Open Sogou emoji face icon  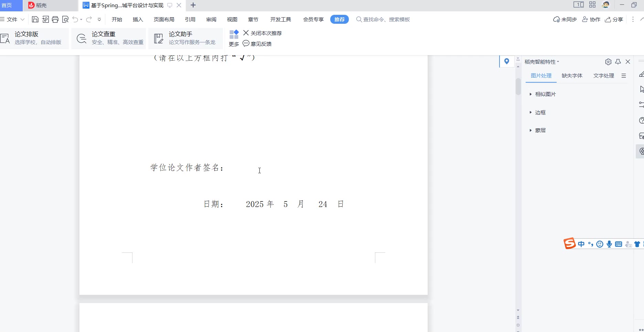pyautogui.click(x=600, y=244)
